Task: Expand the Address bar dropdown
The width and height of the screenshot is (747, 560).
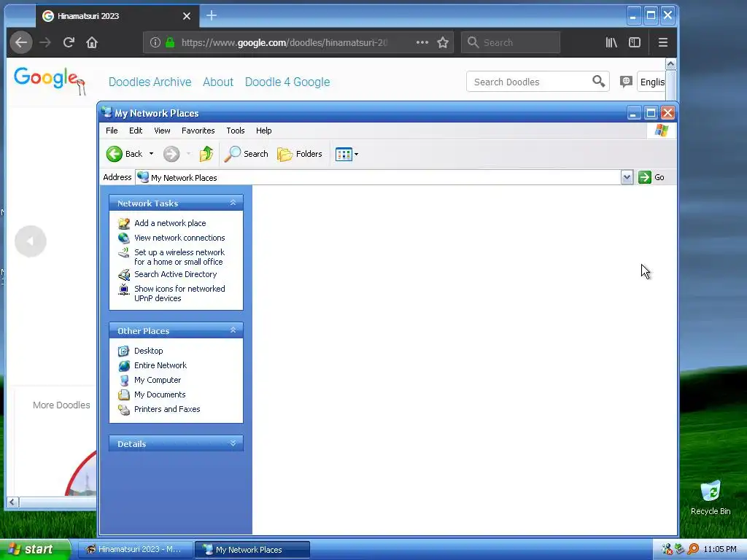Action: [627, 177]
